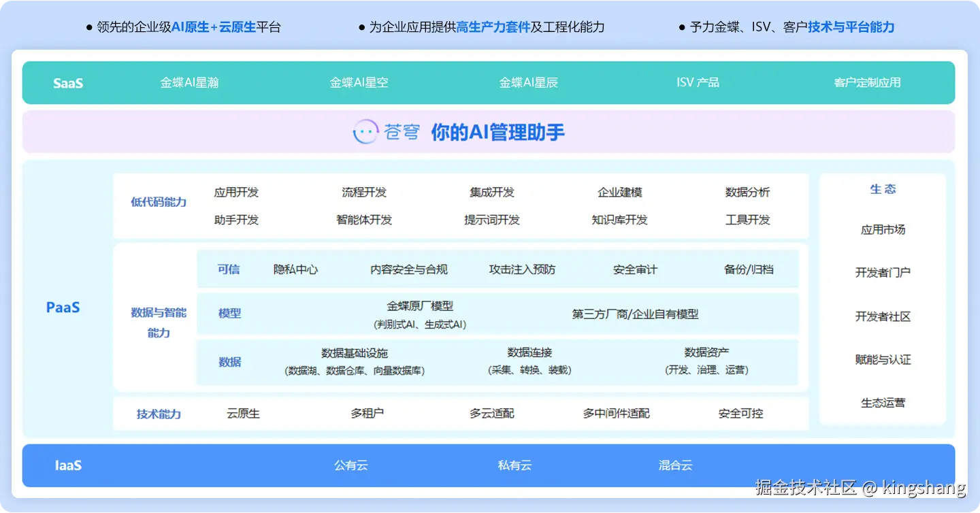Click 内容安全与合规 in the 可信 row
Screen dimensions: 980x513
pos(409,269)
